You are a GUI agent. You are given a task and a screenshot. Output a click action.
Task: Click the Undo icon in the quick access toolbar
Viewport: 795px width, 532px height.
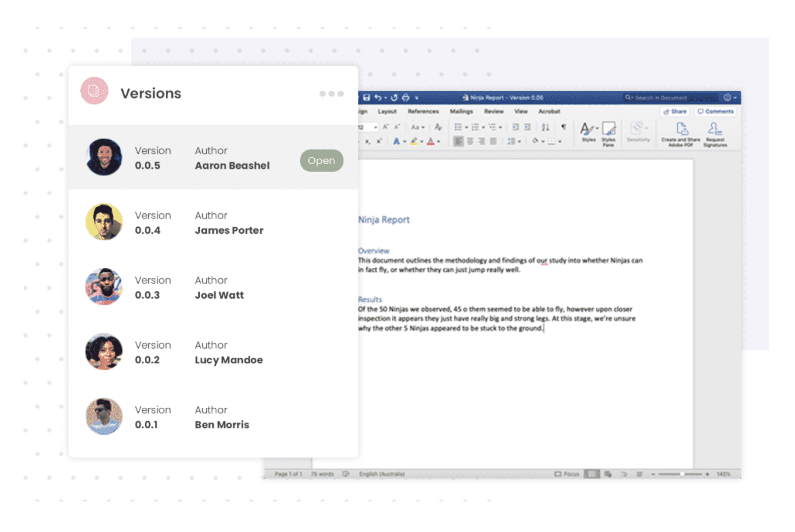pyautogui.click(x=378, y=97)
